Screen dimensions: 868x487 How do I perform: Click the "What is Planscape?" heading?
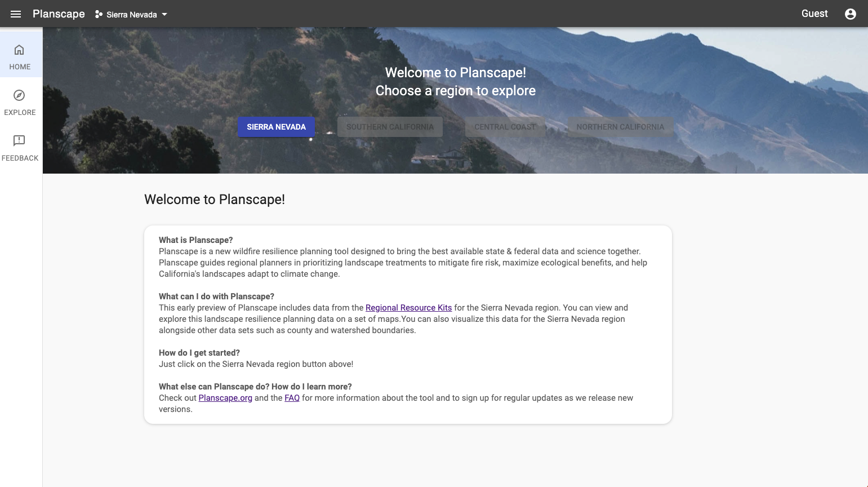tap(195, 240)
